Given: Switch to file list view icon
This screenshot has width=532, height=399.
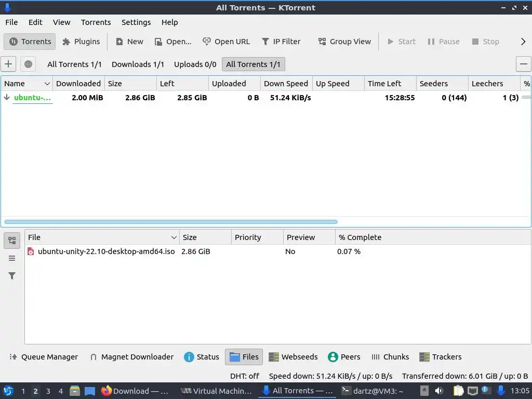Looking at the screenshot, I should click(12, 258).
